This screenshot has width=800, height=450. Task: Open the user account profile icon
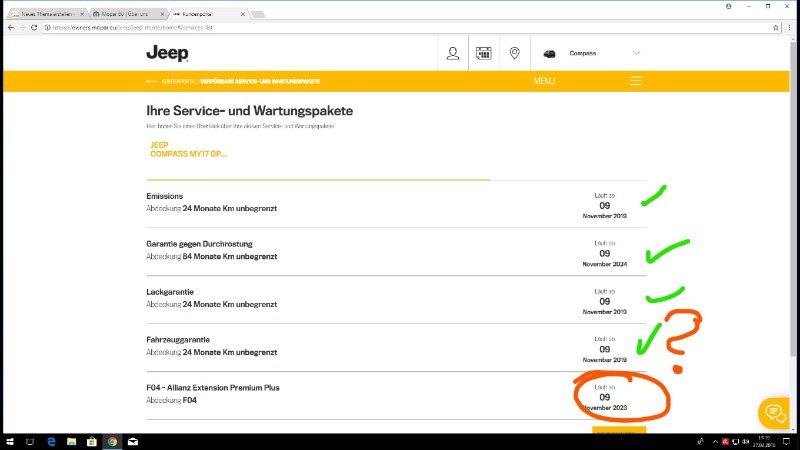click(x=454, y=53)
